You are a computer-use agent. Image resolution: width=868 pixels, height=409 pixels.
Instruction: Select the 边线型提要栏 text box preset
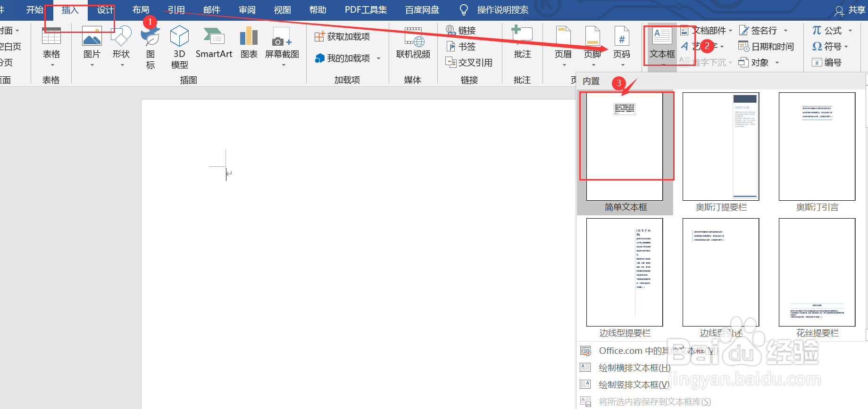point(625,278)
